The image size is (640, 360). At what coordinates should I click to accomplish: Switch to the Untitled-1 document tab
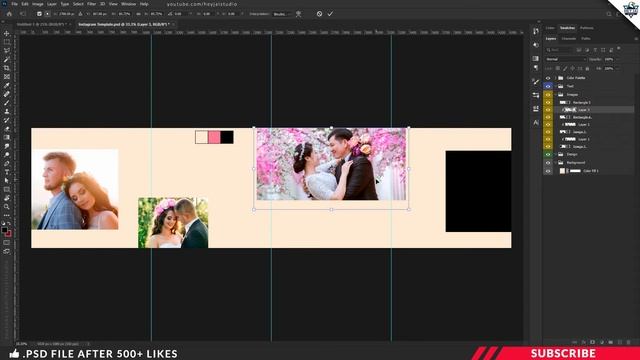pos(41,24)
